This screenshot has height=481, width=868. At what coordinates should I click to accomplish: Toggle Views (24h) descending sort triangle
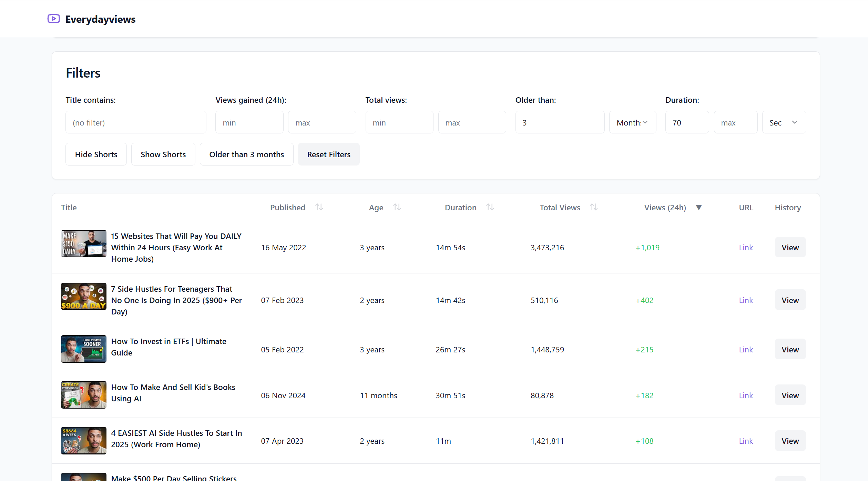(698, 207)
